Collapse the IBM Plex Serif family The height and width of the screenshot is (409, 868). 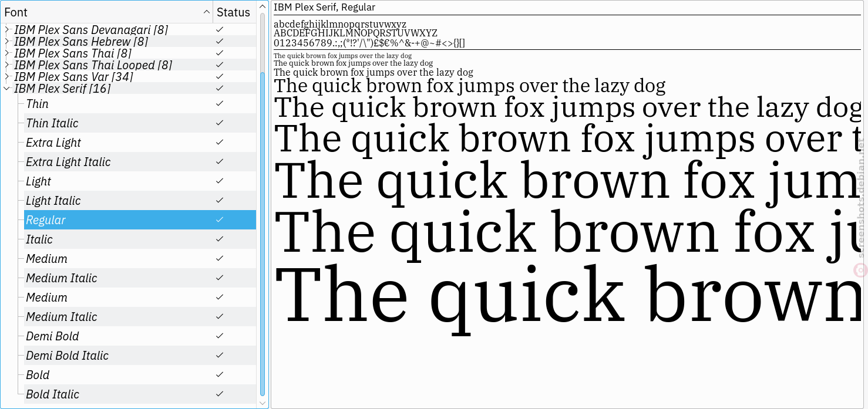[6, 89]
